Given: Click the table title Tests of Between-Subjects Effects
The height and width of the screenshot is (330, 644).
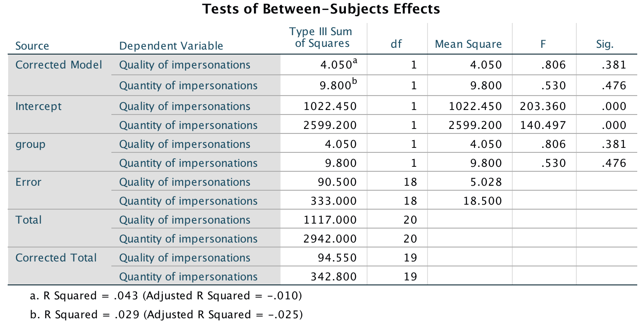Looking at the screenshot, I should coord(321,9).
